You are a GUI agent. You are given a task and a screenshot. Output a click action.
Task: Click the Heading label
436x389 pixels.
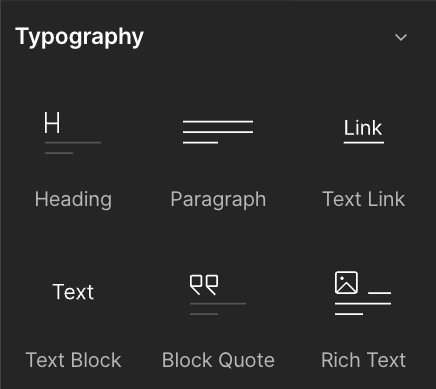(x=73, y=199)
